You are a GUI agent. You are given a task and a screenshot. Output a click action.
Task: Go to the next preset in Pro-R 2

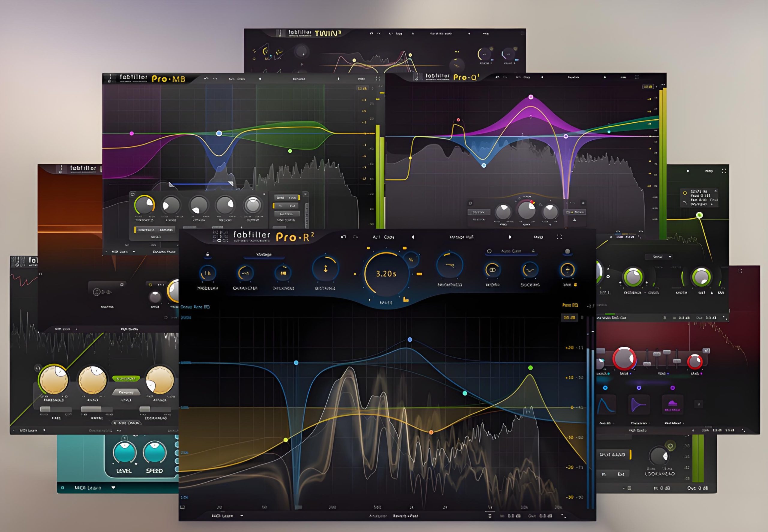coord(510,237)
